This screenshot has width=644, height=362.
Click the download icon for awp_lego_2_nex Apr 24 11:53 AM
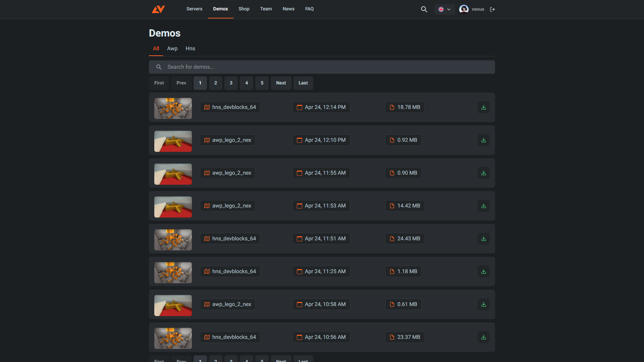483,205
